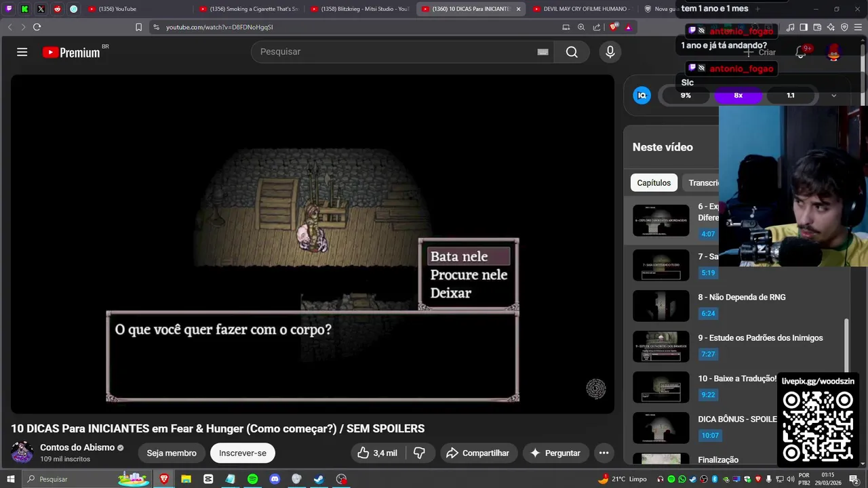Jump to chapter 8 Não Dependa de RNG
Screen dimensions: 868x488
coord(742,297)
